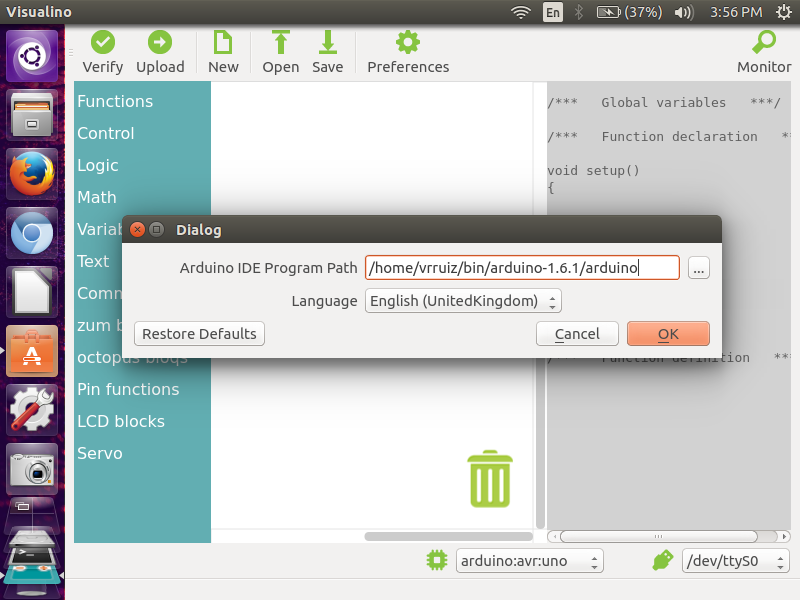Image resolution: width=800 pixels, height=600 pixels.
Task: Select the Functions block category
Action: tap(115, 102)
